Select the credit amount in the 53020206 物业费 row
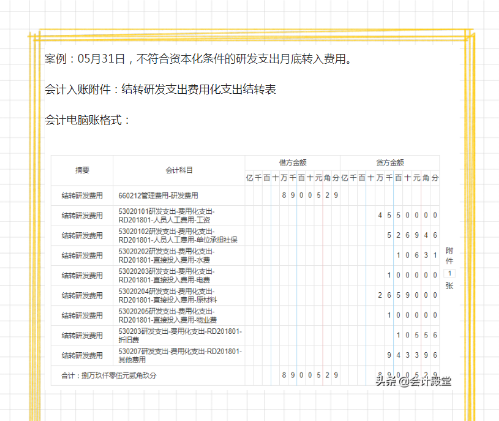 pos(412,315)
